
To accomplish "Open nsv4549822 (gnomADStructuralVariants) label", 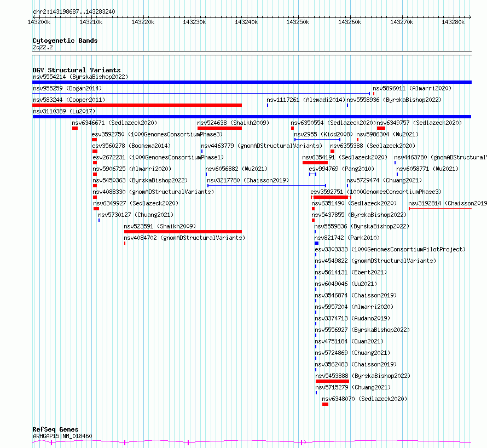I will coord(375,261).
